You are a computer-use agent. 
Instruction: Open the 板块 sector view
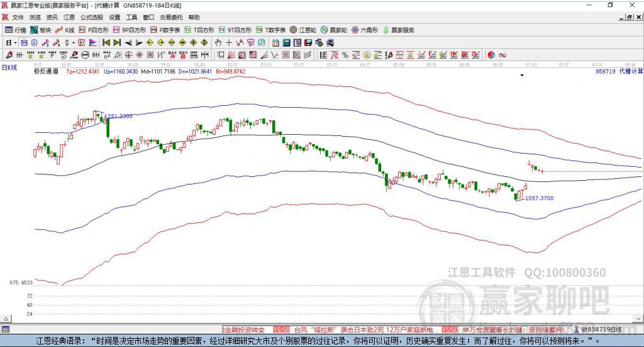[x=40, y=30]
